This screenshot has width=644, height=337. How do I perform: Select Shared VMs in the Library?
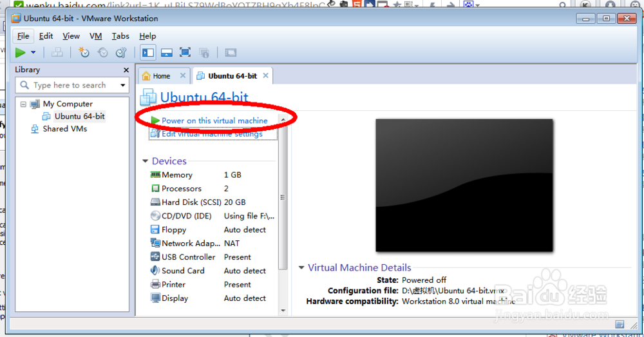(65, 129)
